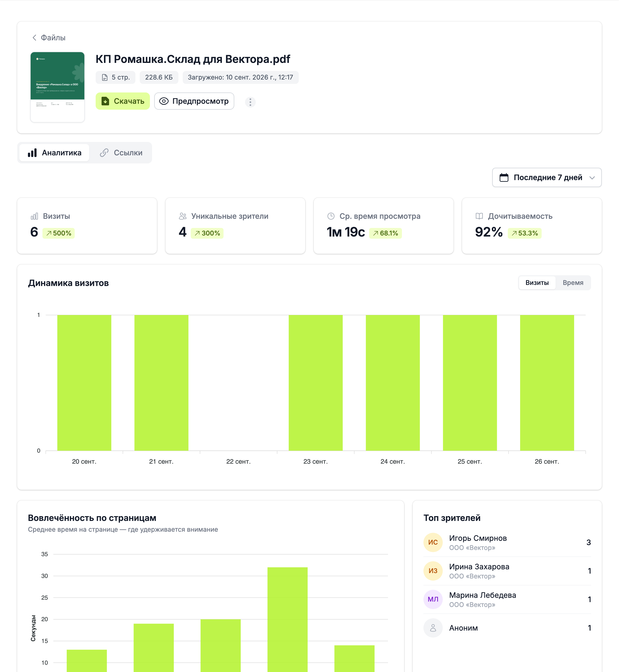Click the Скачать download button

(123, 101)
